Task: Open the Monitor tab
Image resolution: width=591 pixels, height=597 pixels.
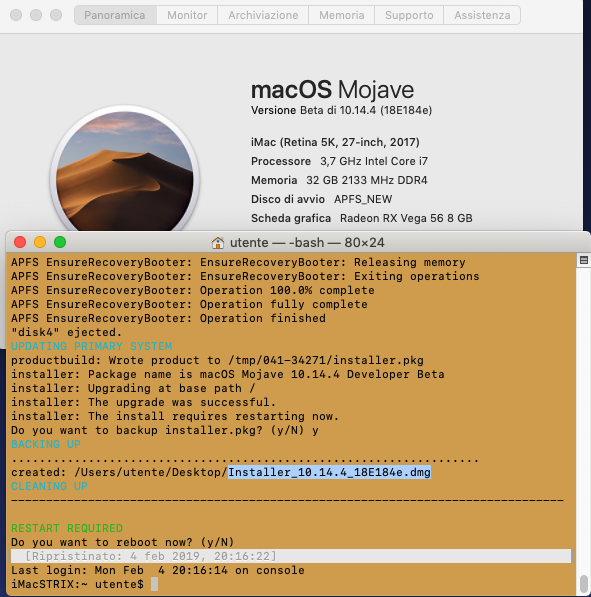Action: click(x=187, y=15)
